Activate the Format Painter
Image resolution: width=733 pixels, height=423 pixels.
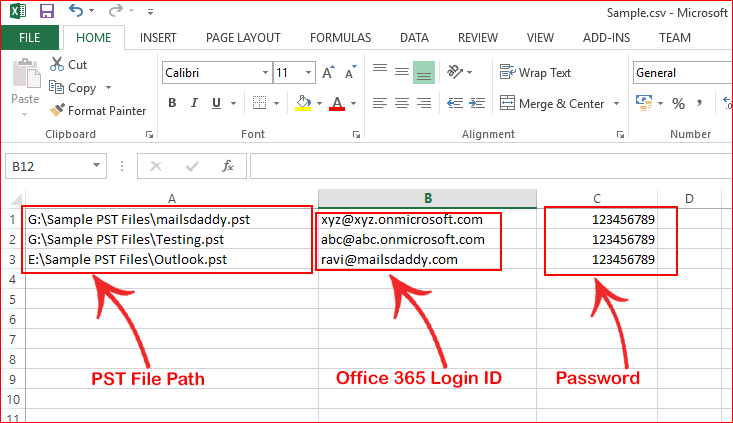pyautogui.click(x=98, y=111)
